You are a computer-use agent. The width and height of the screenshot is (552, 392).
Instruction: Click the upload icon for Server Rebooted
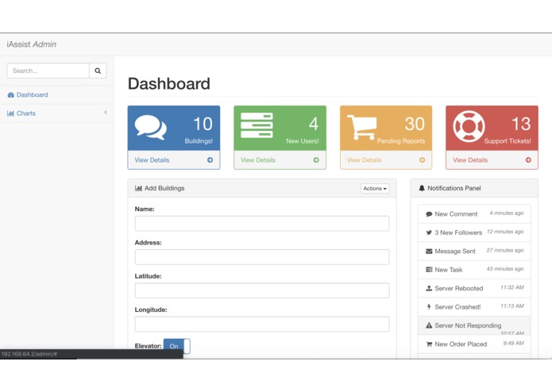(429, 288)
